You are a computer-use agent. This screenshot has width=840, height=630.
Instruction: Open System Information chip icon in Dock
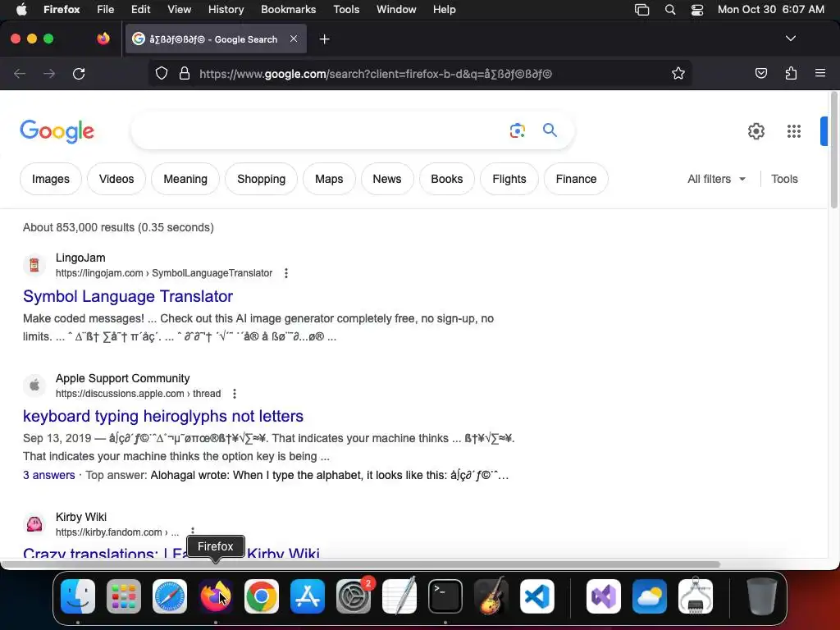pos(696,596)
